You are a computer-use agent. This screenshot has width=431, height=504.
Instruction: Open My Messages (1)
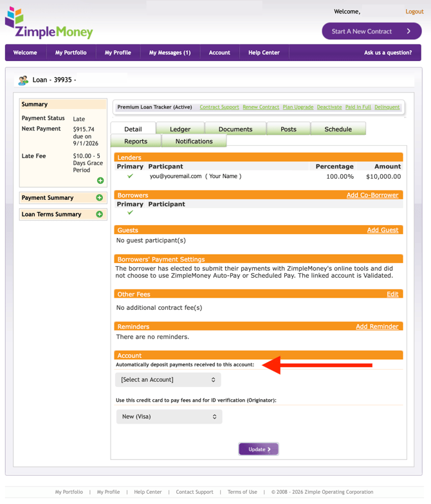[170, 53]
